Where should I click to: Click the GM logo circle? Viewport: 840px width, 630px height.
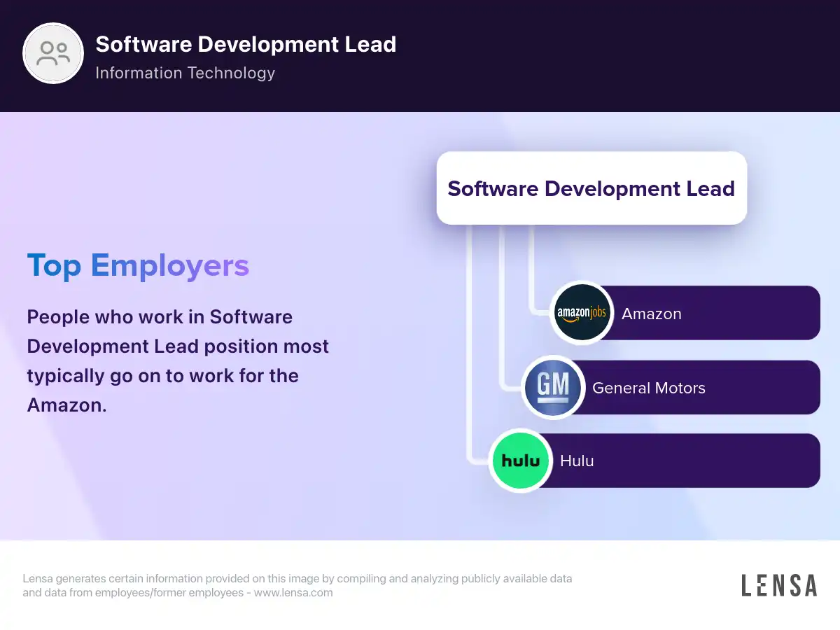[554, 387]
